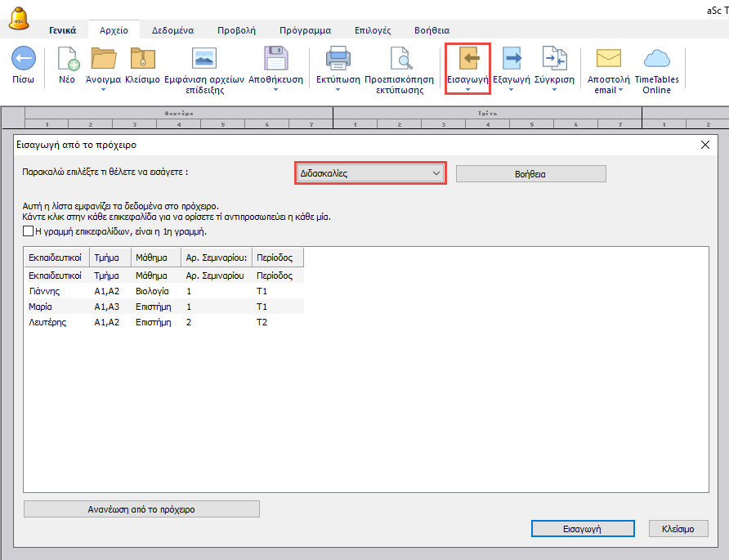Open the Πρόγραμμα ribbon tab

(x=305, y=30)
